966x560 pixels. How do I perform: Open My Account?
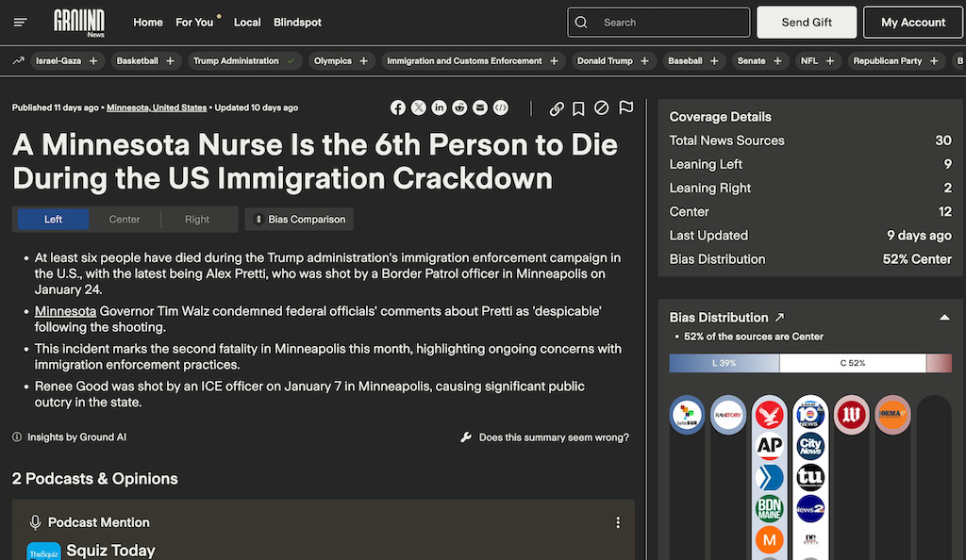coord(913,22)
